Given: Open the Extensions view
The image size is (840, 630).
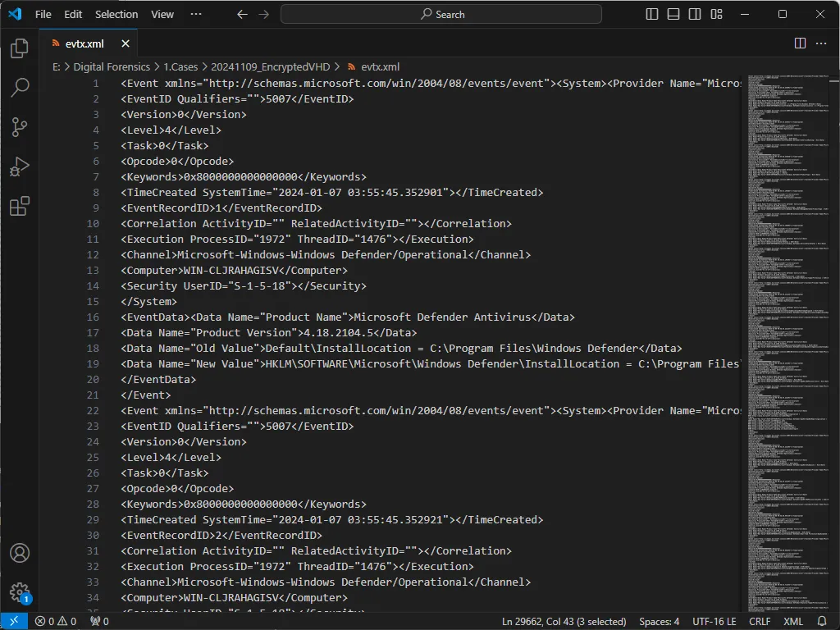Looking at the screenshot, I should 20,206.
